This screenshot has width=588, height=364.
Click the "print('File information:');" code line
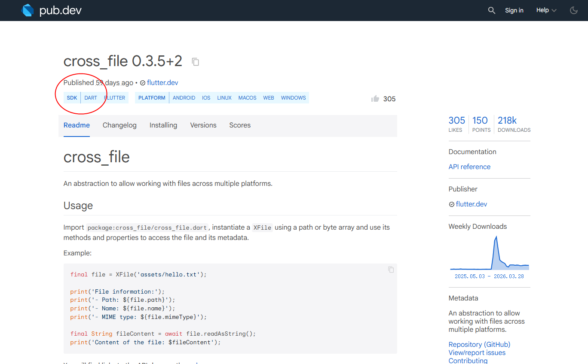click(118, 291)
